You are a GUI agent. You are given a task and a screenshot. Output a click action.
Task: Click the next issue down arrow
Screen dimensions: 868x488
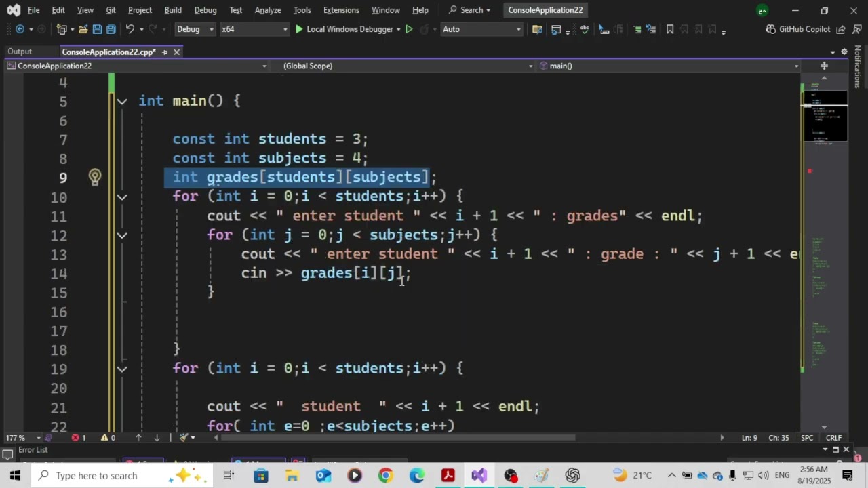pos(157,438)
